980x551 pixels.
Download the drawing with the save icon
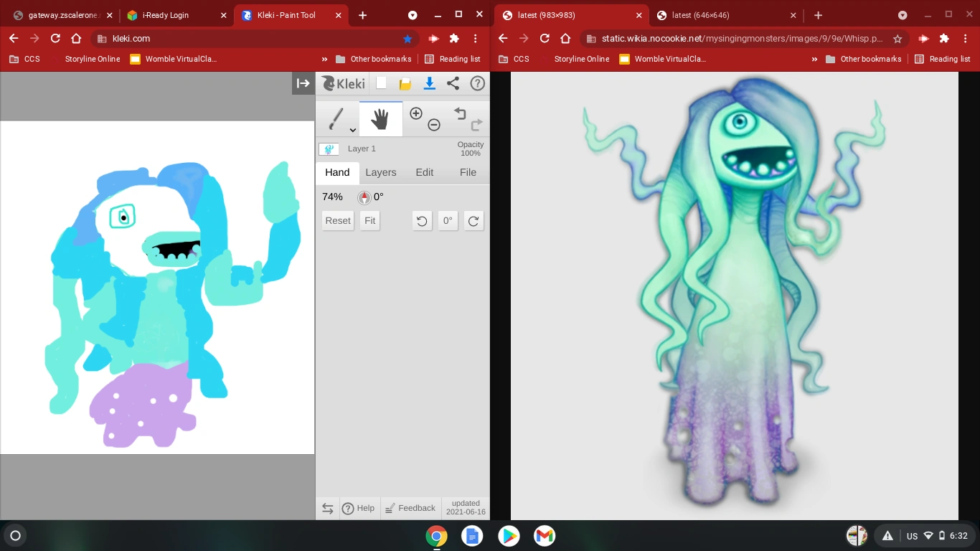pos(429,83)
